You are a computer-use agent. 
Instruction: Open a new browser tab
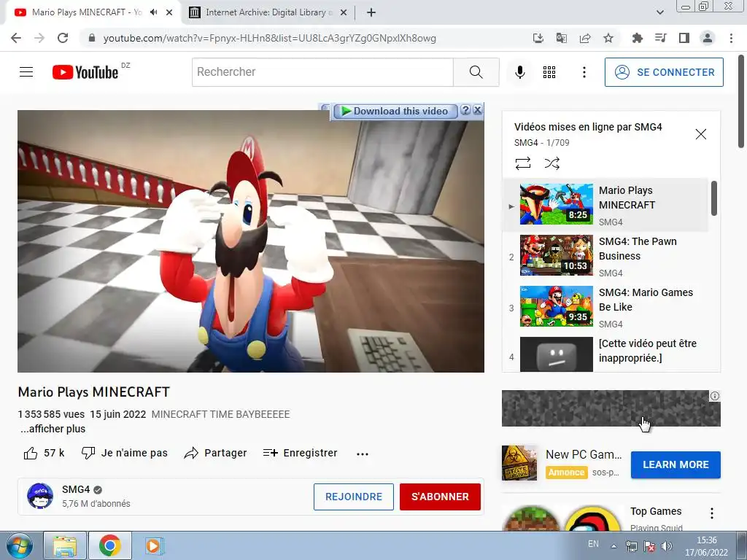(371, 12)
